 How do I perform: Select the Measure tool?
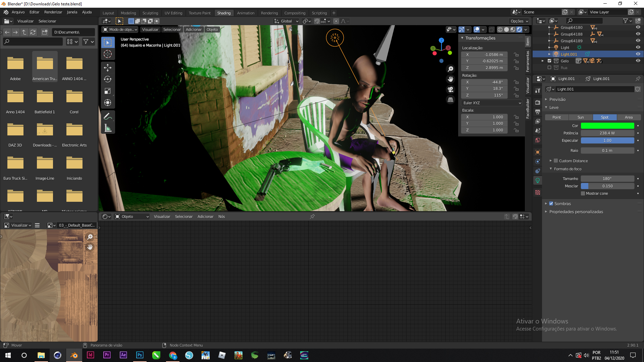pos(108,128)
